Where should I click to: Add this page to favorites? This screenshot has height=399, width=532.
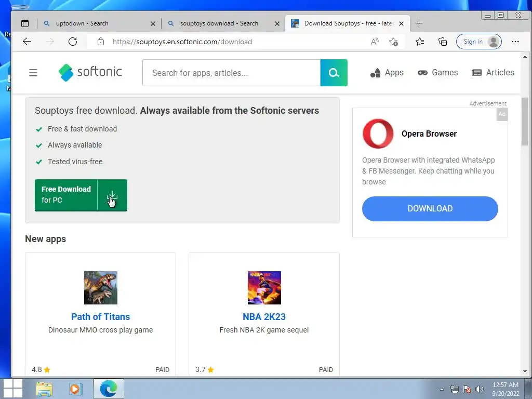pos(394,42)
